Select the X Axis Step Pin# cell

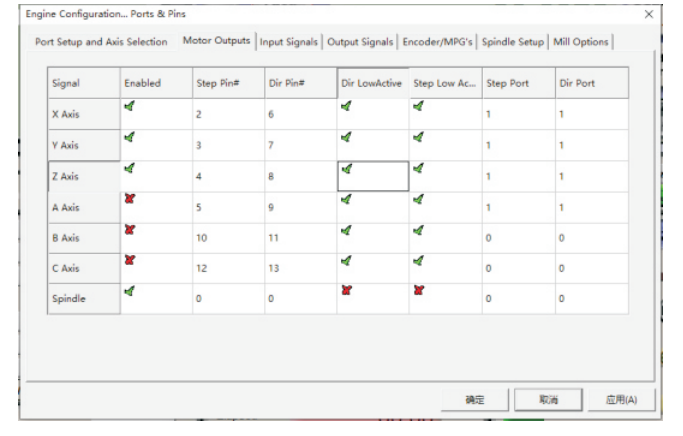click(228, 114)
